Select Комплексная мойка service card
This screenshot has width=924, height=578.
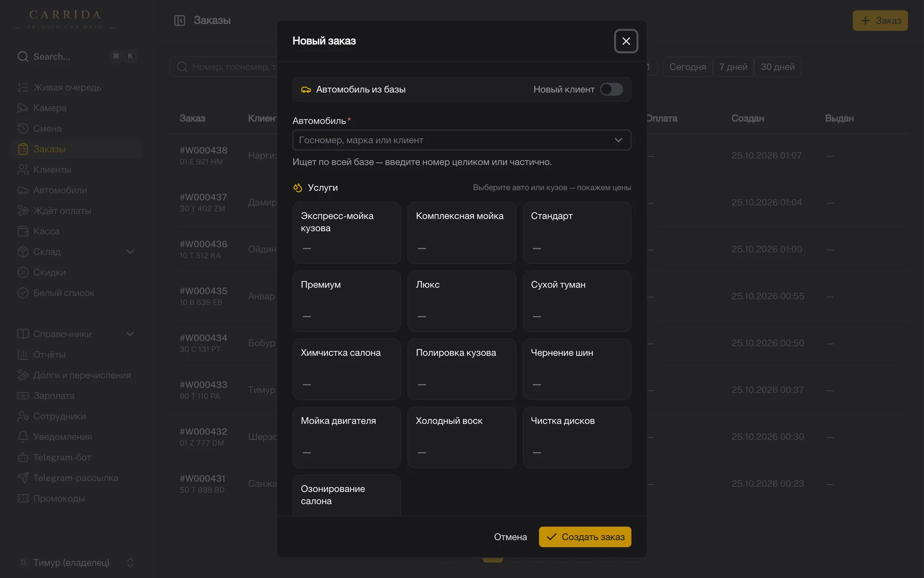coord(462,233)
